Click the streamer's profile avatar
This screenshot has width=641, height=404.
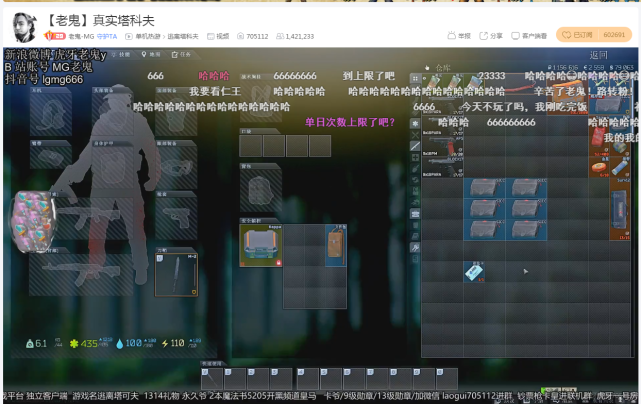point(25,27)
